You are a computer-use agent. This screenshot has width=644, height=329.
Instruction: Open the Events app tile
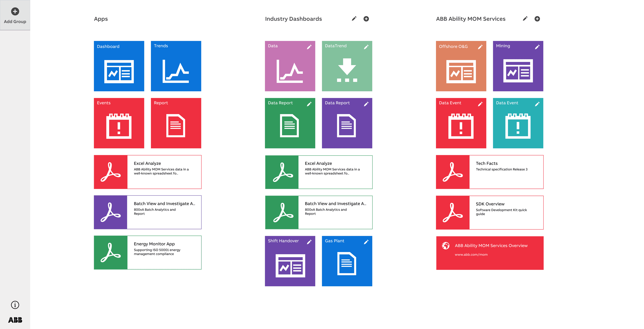(119, 123)
